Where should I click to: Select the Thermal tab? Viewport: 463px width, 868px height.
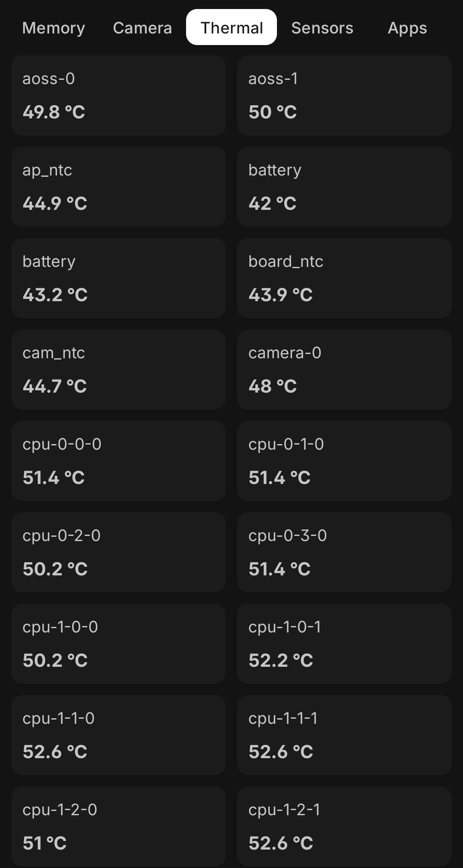pyautogui.click(x=231, y=28)
